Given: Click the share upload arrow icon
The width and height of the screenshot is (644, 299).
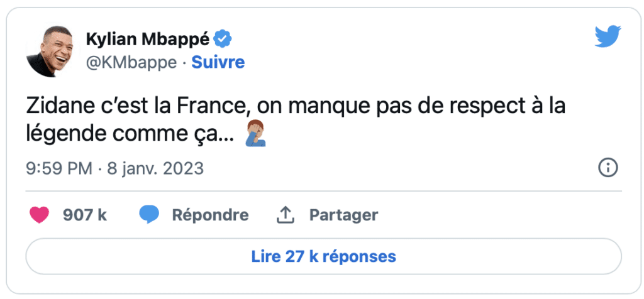Looking at the screenshot, I should pos(286,215).
